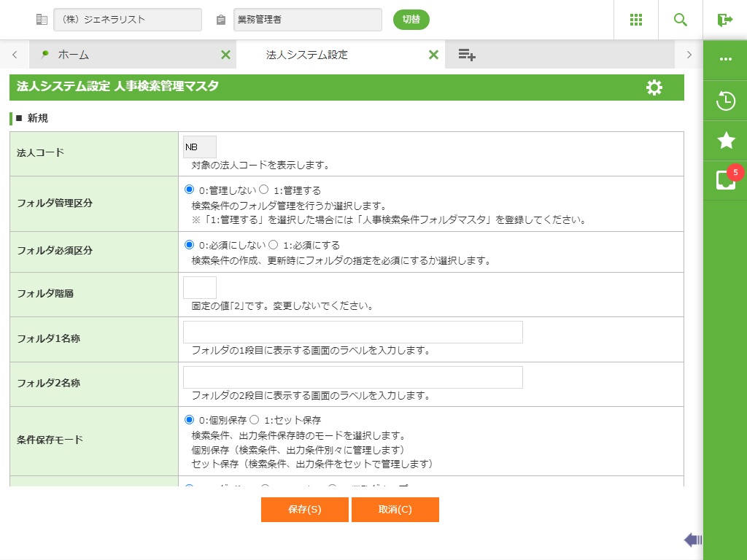This screenshot has height=560, width=747.
Task: Switch to the ホーム tab
Action: click(x=73, y=55)
